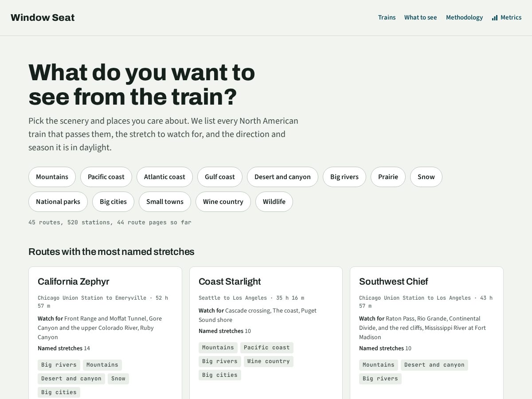
Task: Click Mountains tag on Coast Starlight card
Action: coord(218,348)
